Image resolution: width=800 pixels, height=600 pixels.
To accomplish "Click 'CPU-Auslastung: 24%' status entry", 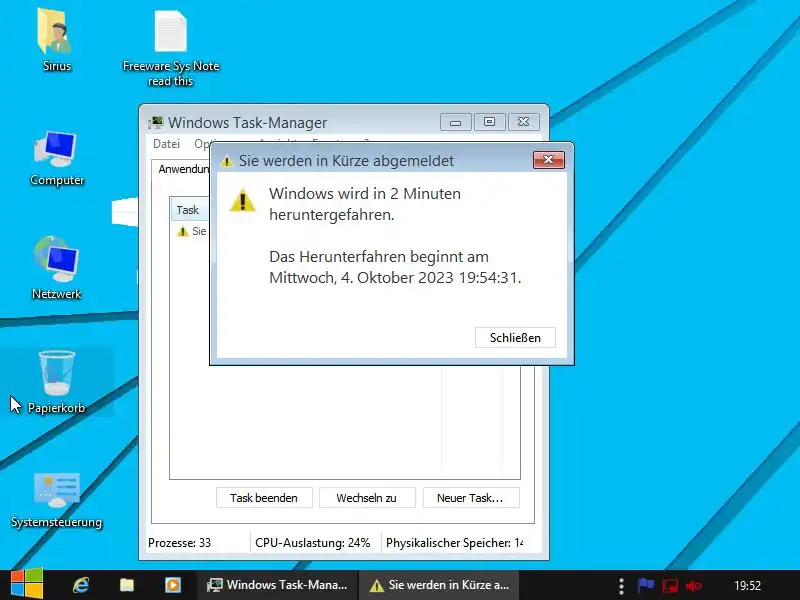I will (312, 543).
